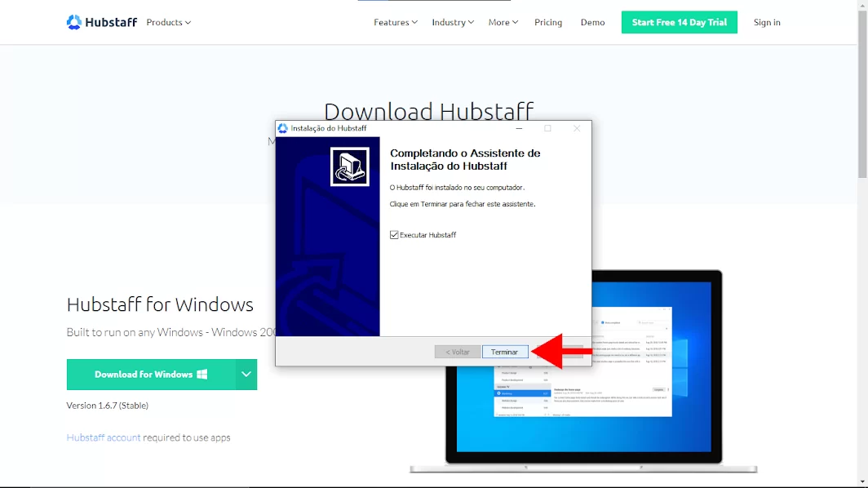The image size is (868, 488).
Task: Click the Hubstaff logo in header
Action: pos(102,22)
